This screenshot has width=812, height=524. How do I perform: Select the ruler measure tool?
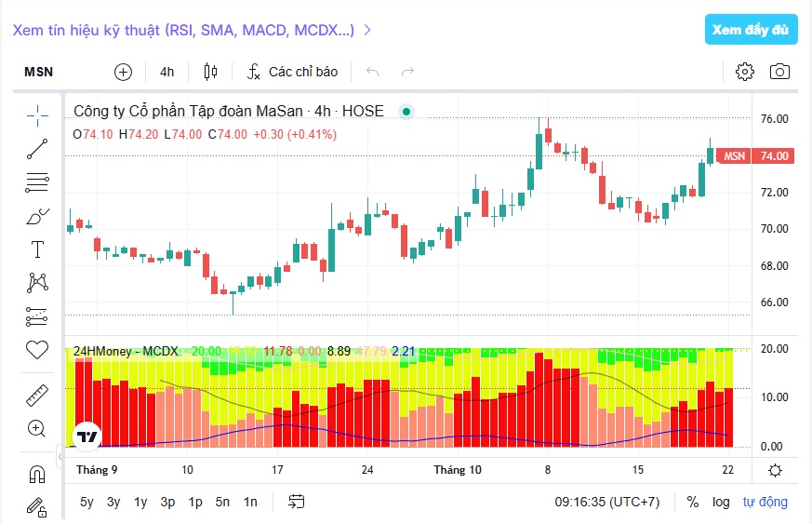[x=37, y=396]
